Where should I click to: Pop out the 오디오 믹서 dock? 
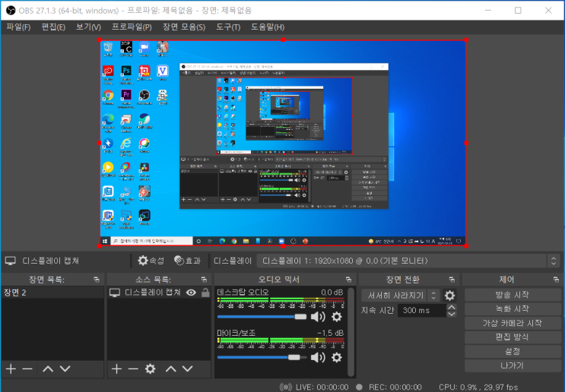348,280
